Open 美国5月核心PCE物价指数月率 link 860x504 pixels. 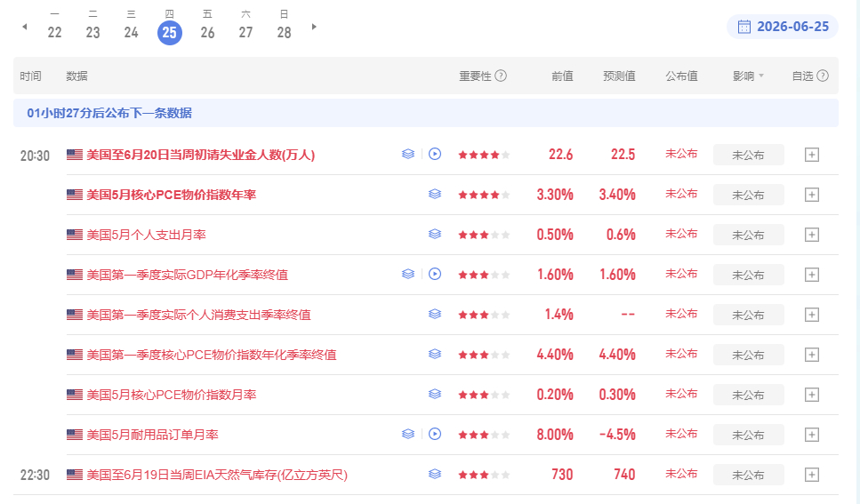coord(171,396)
